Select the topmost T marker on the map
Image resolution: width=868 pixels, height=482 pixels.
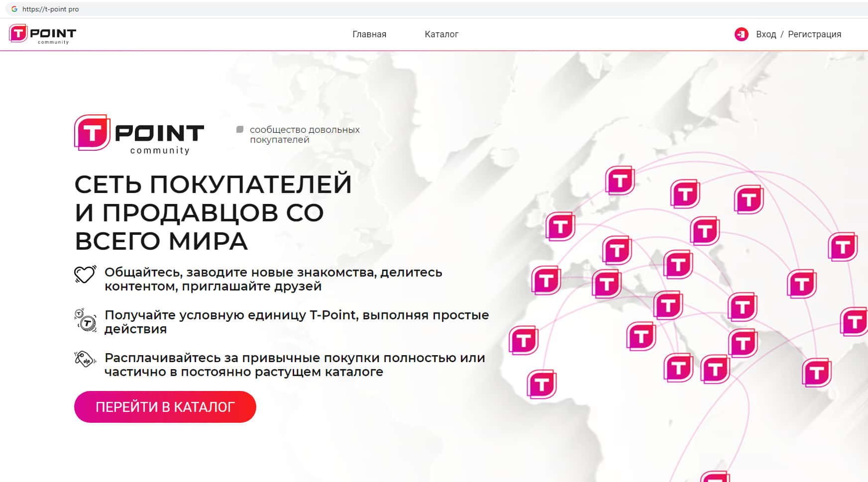pos(620,180)
